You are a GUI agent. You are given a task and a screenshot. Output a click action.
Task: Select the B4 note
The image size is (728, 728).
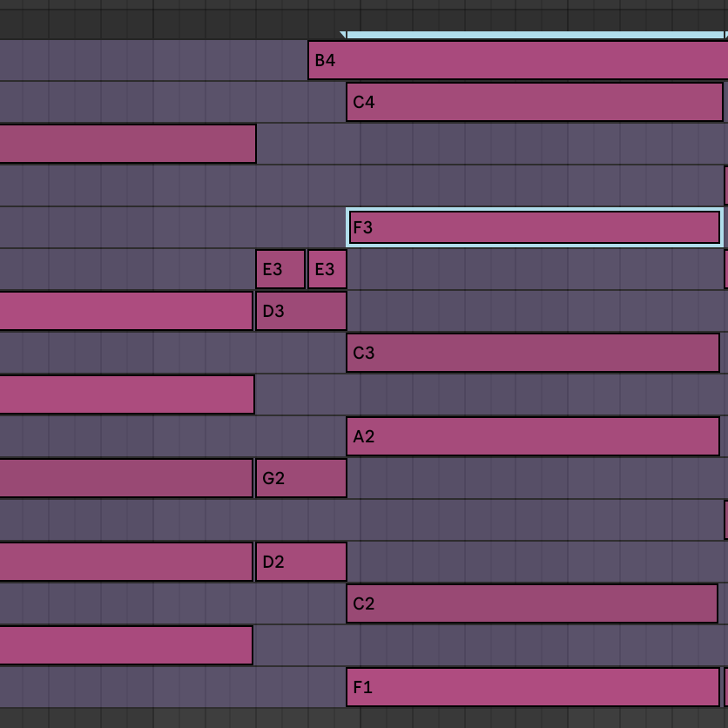[517, 60]
